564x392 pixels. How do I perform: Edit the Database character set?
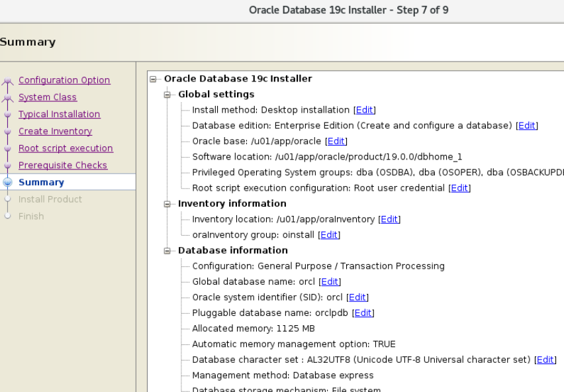pyautogui.click(x=545, y=360)
